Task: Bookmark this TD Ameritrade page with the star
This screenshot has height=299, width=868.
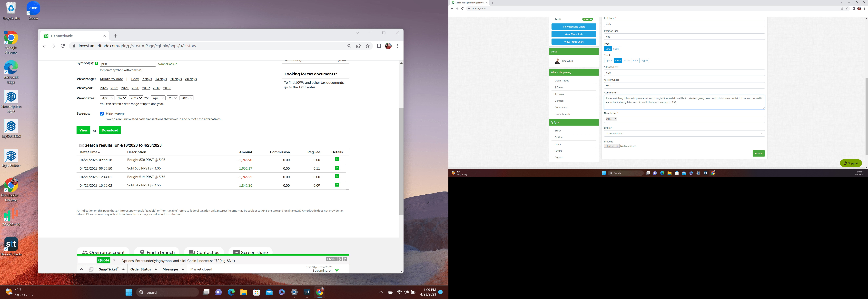Action: (368, 46)
